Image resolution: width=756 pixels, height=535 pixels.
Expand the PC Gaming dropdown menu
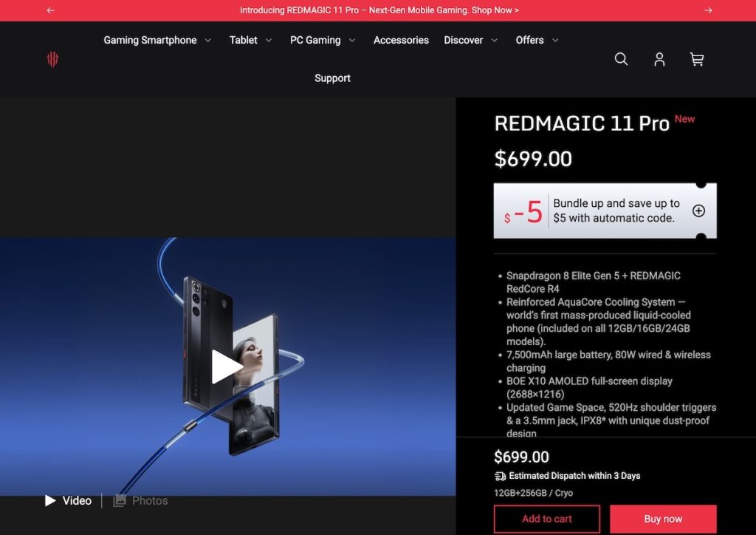(x=323, y=40)
